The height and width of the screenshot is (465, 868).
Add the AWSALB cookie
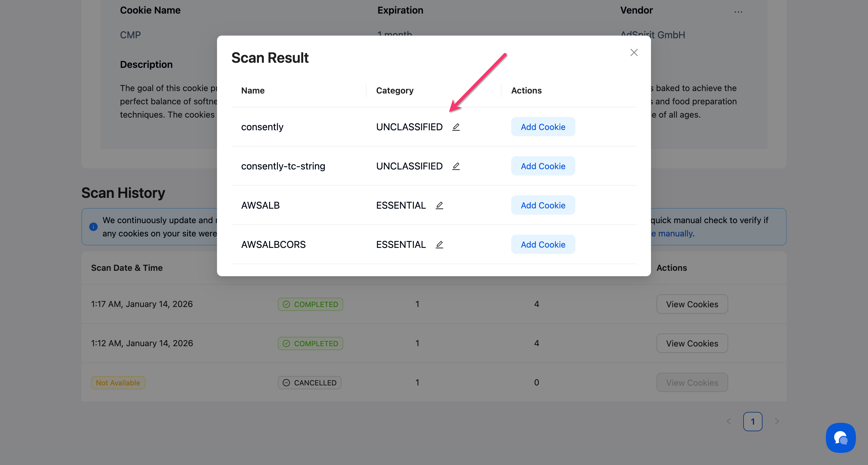click(543, 205)
